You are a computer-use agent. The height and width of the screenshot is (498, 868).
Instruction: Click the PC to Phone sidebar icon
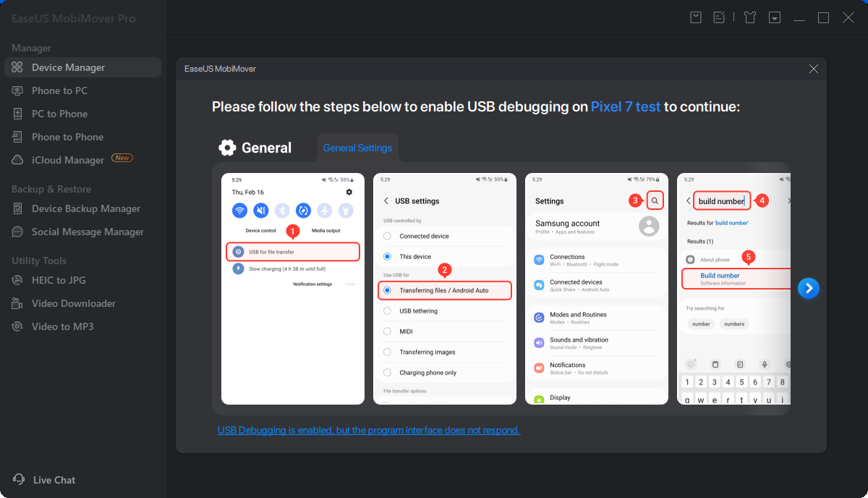click(17, 114)
